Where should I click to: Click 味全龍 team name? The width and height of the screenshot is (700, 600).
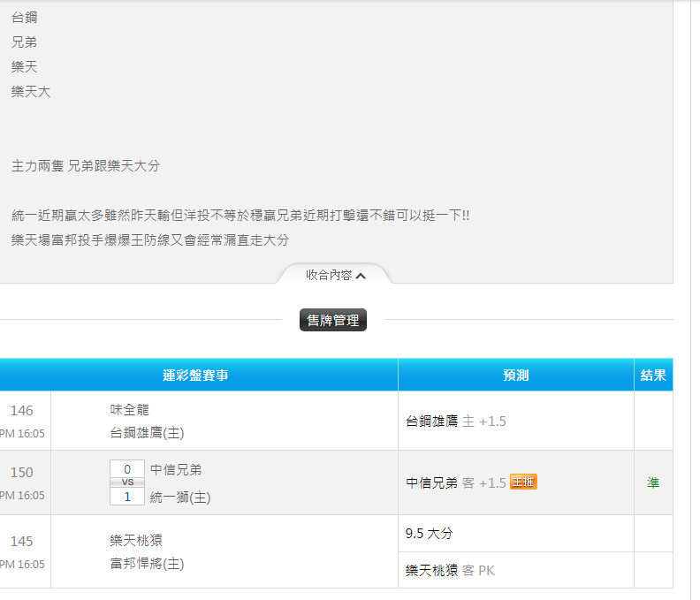[x=129, y=409]
